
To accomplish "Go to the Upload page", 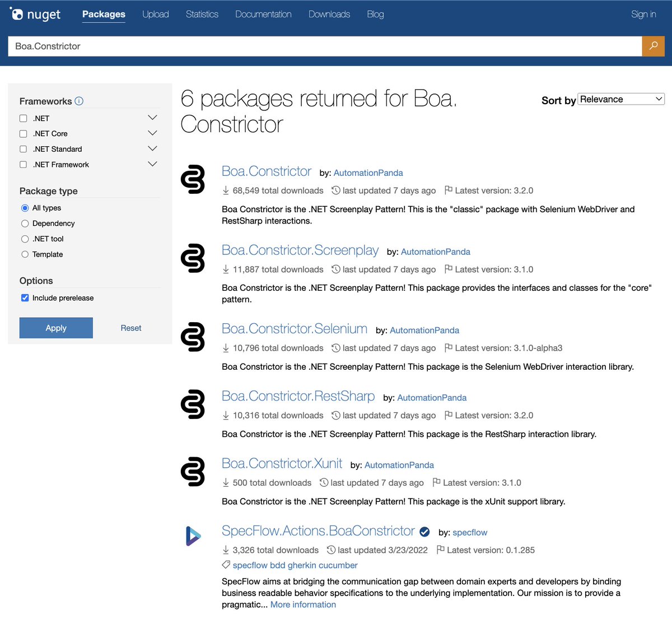I will tap(156, 15).
